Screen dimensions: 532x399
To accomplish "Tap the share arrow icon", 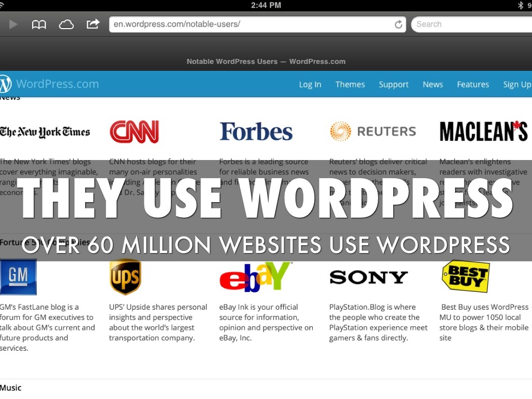I will click(93, 24).
